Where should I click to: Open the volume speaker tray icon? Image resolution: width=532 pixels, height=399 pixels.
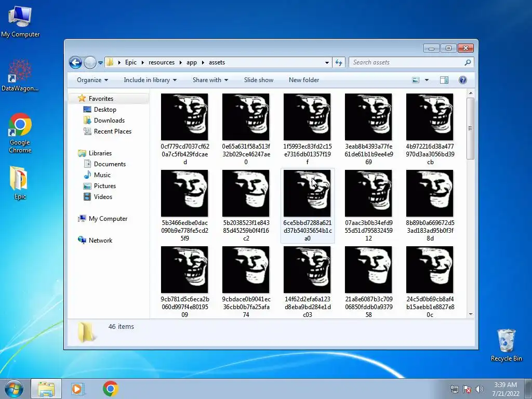click(480, 389)
